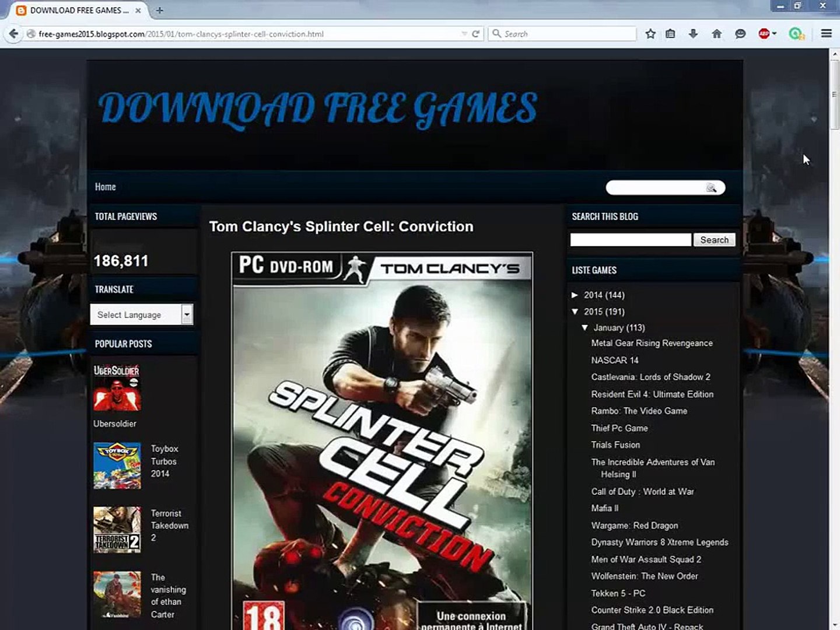The width and height of the screenshot is (840, 630).
Task: Open The Incredible Adventures of Van Helsing II
Action: pyautogui.click(x=653, y=468)
